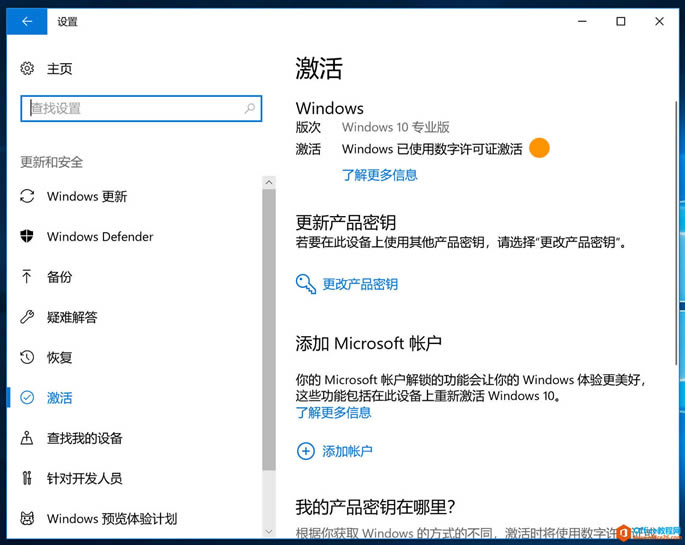Click the 激活 checkmark circle icon

(x=27, y=397)
